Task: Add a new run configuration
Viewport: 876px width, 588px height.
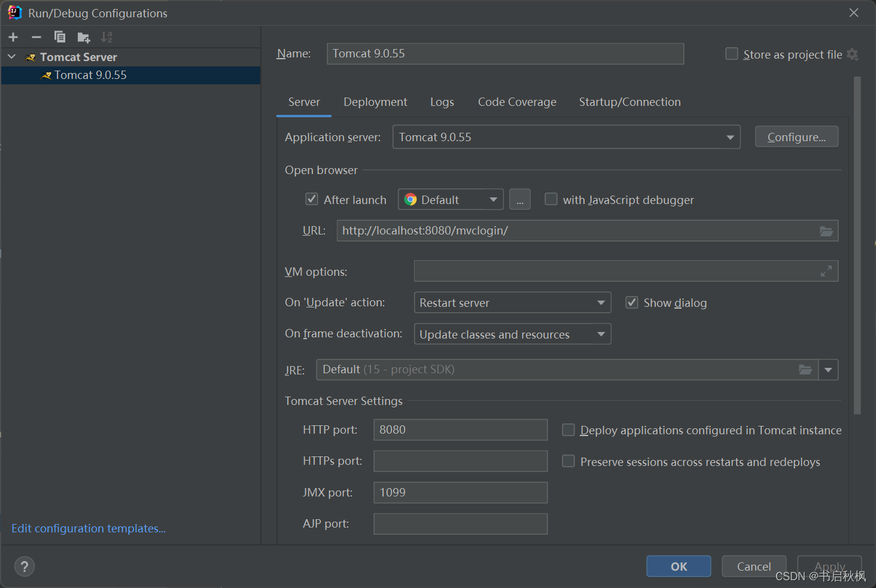Action: (13, 37)
